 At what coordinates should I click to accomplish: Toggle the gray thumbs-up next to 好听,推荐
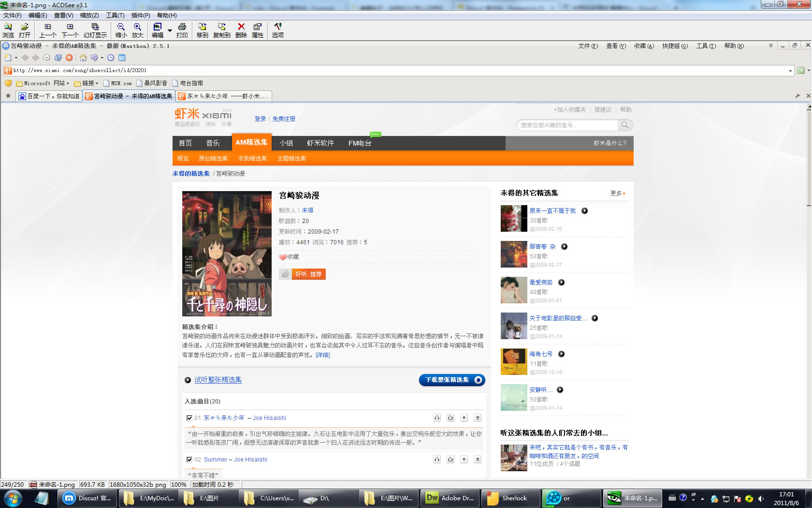click(x=285, y=274)
